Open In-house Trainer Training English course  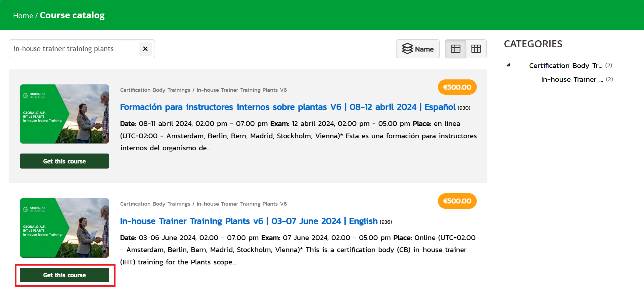pos(248,221)
